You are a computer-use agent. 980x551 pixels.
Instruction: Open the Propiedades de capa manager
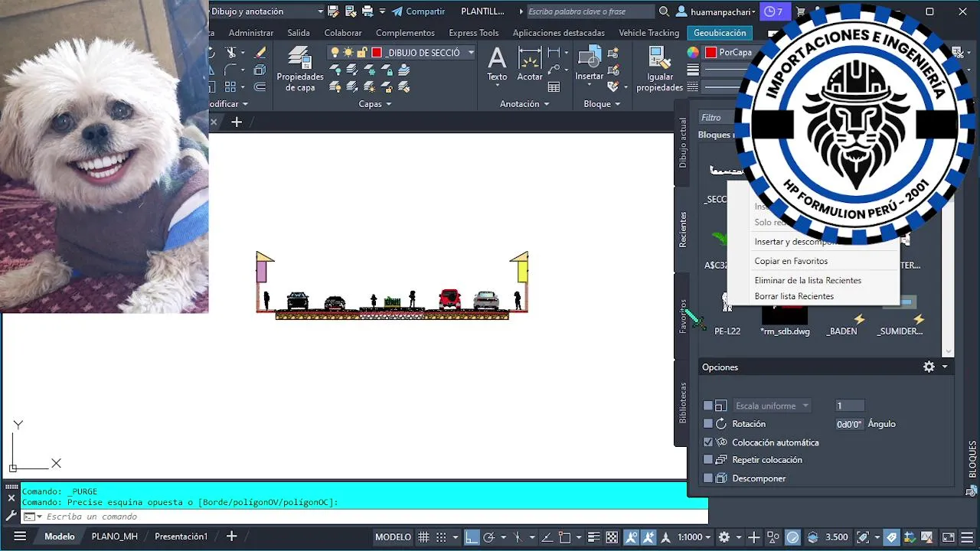pos(299,69)
